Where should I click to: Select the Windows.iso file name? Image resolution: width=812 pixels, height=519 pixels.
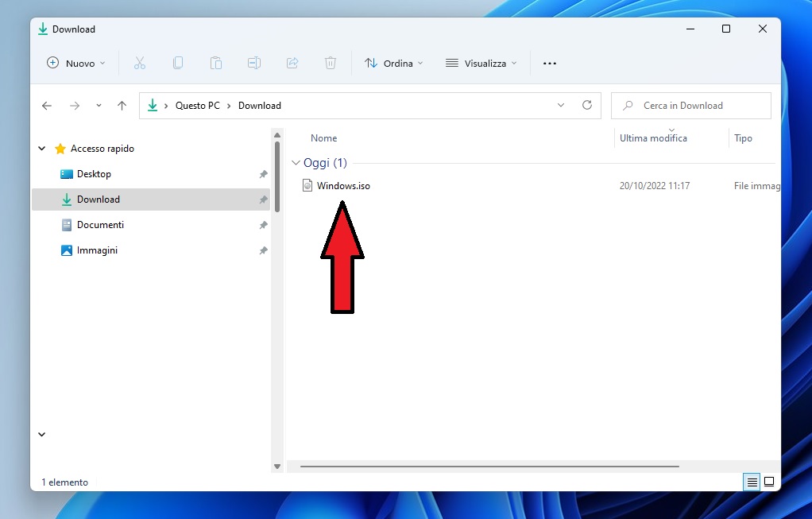pos(343,185)
